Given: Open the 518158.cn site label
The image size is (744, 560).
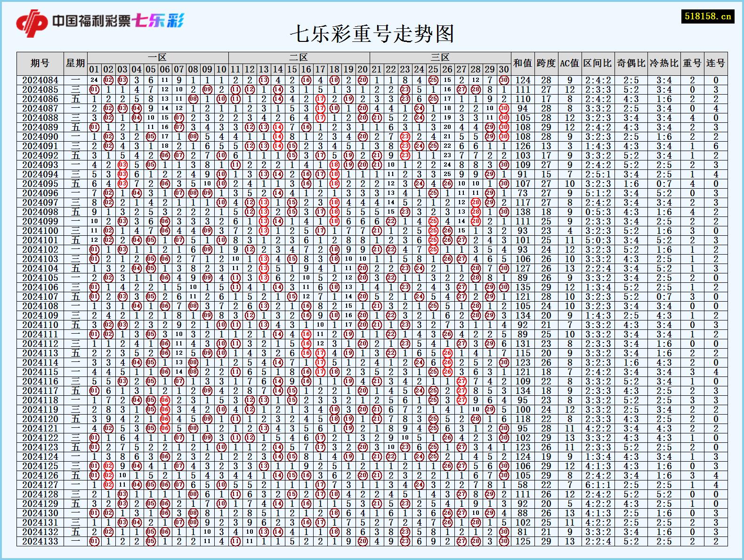Looking at the screenshot, I should [708, 16].
